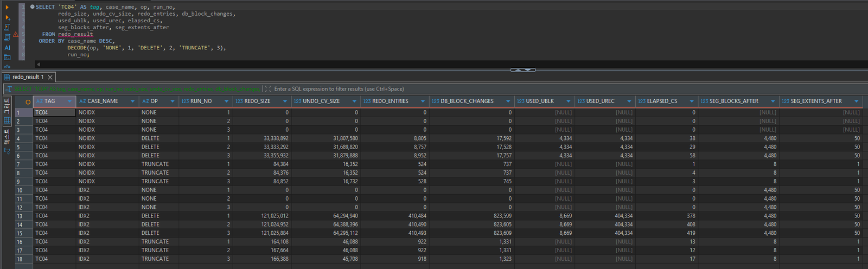Click the orange circle in the grid corner
This screenshot has width=868, height=269.
click(28, 101)
